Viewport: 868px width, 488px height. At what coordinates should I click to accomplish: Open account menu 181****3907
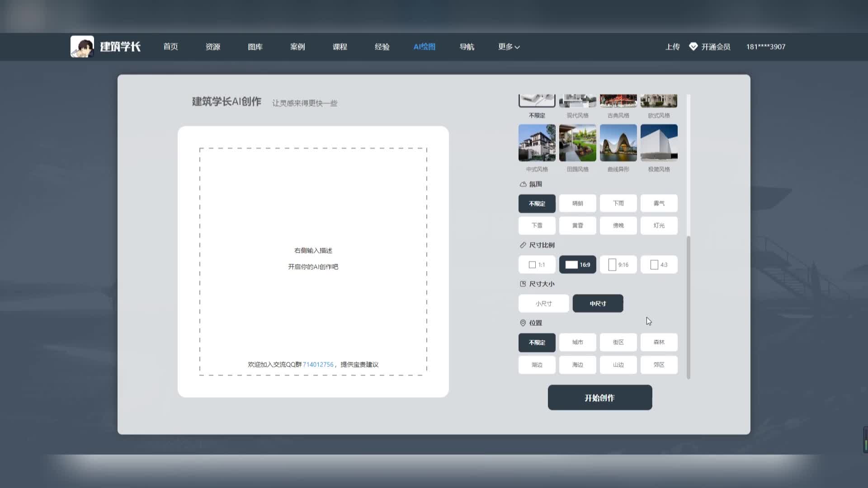765,47
